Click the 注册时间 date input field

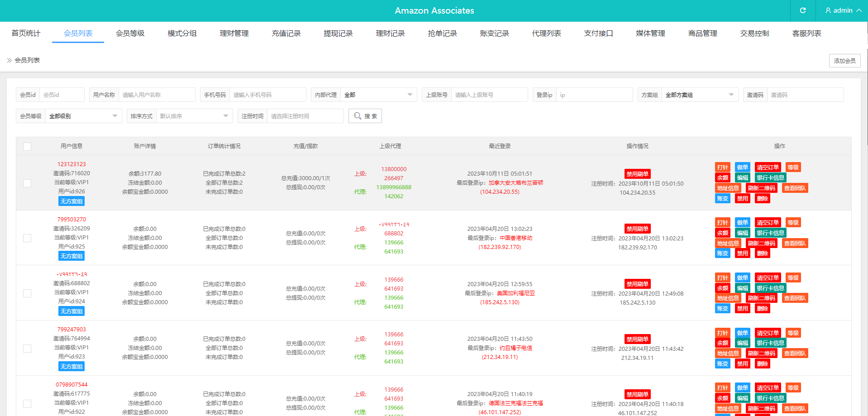305,116
